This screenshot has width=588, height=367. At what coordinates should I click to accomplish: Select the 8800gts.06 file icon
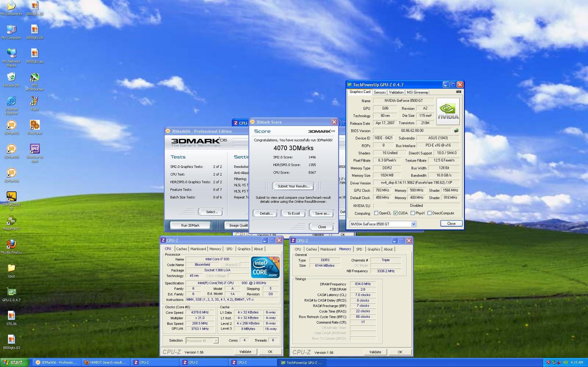35,32
